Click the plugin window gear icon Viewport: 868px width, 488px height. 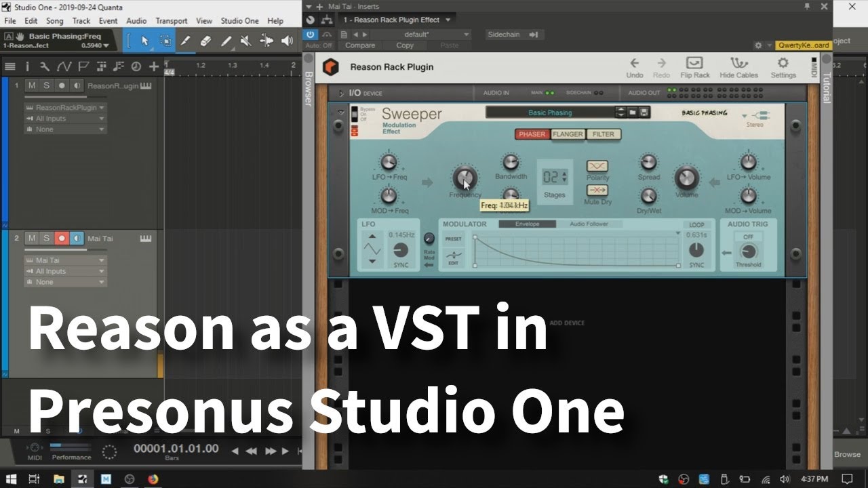[758, 45]
